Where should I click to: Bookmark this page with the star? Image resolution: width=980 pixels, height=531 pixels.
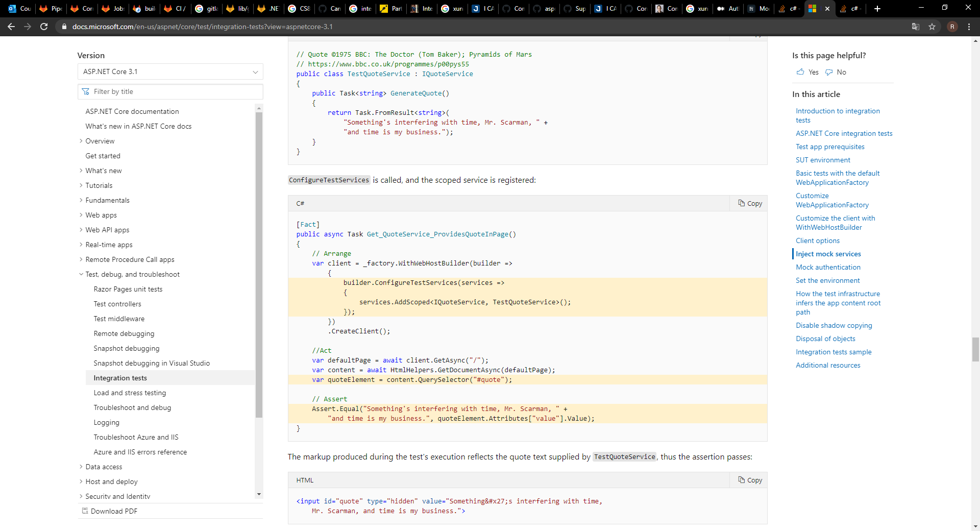pos(932,27)
